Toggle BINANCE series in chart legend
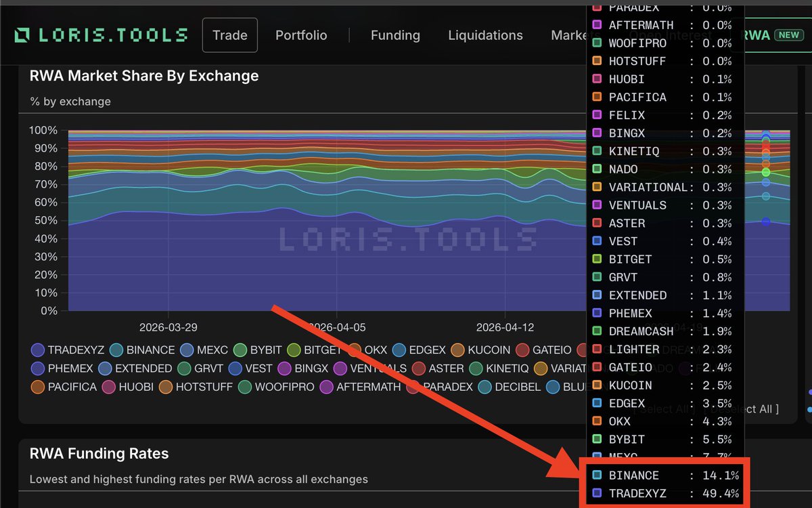812x508 pixels. point(142,350)
